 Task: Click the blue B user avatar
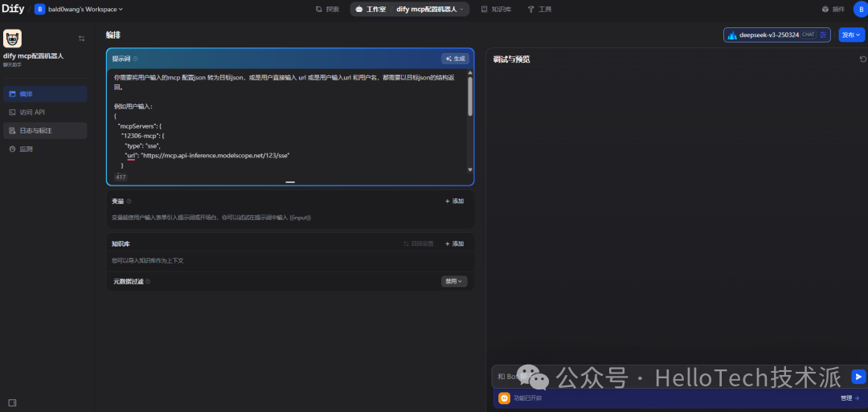pyautogui.click(x=860, y=10)
